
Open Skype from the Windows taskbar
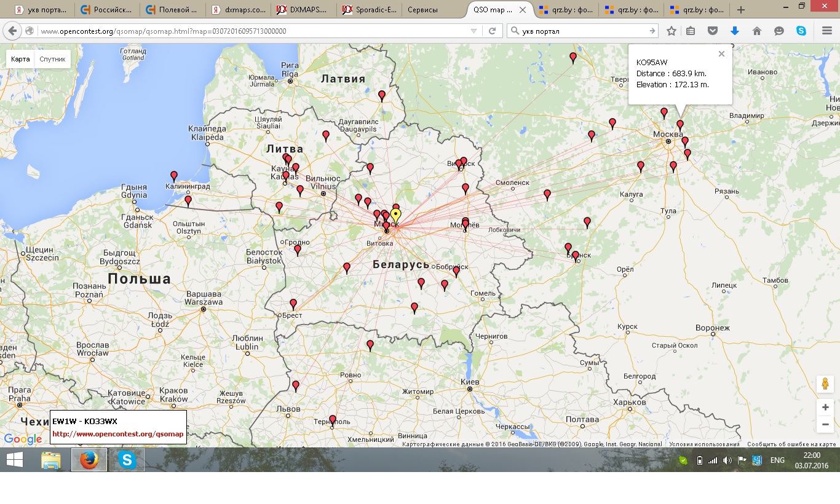click(x=127, y=460)
